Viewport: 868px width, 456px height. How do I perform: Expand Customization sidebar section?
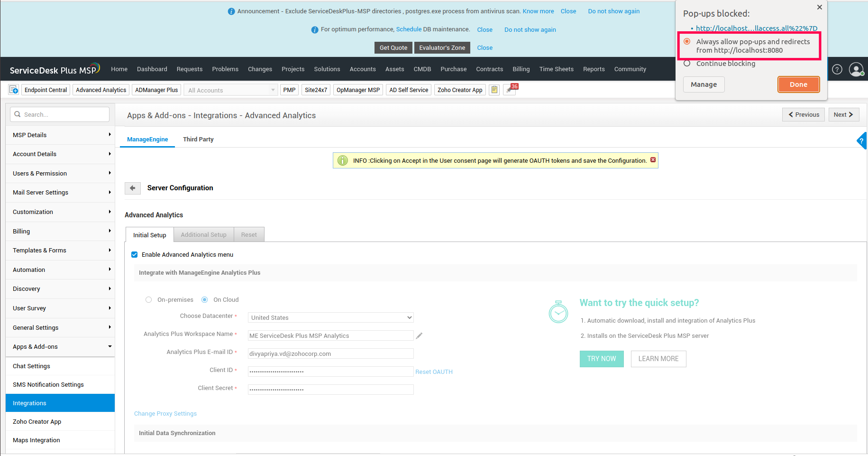click(x=60, y=212)
